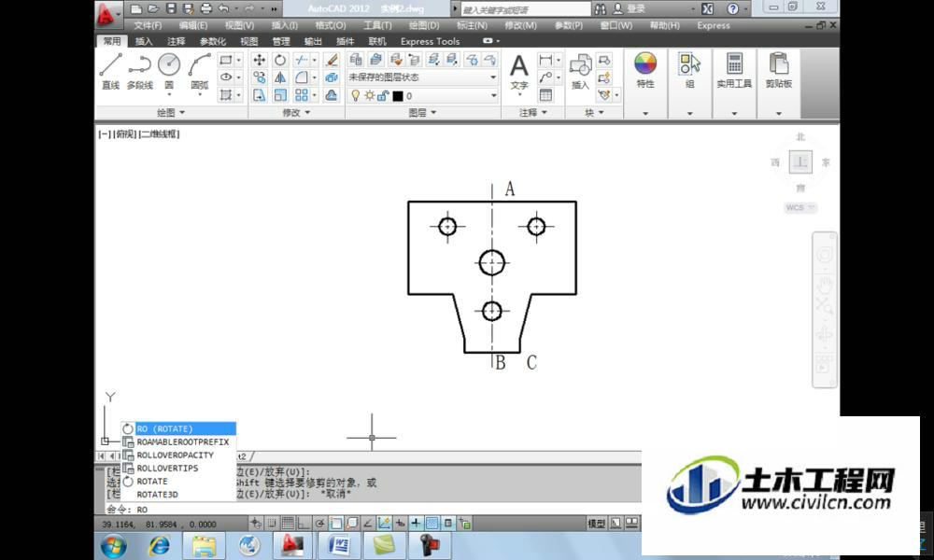This screenshot has width=934, height=560.
Task: Expand the Layers (图层) panel
Action: tap(422, 112)
